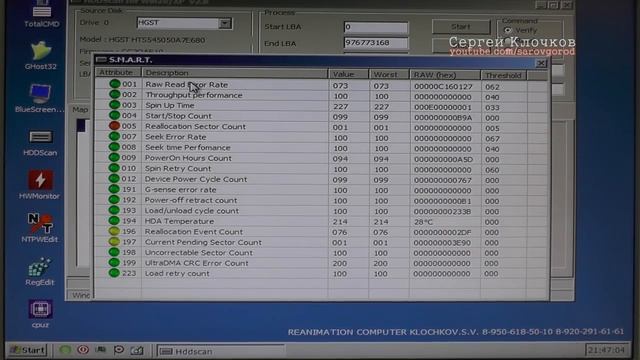Select the G-sense error rate row
Viewport: 640px width, 360px height.
(x=321, y=190)
